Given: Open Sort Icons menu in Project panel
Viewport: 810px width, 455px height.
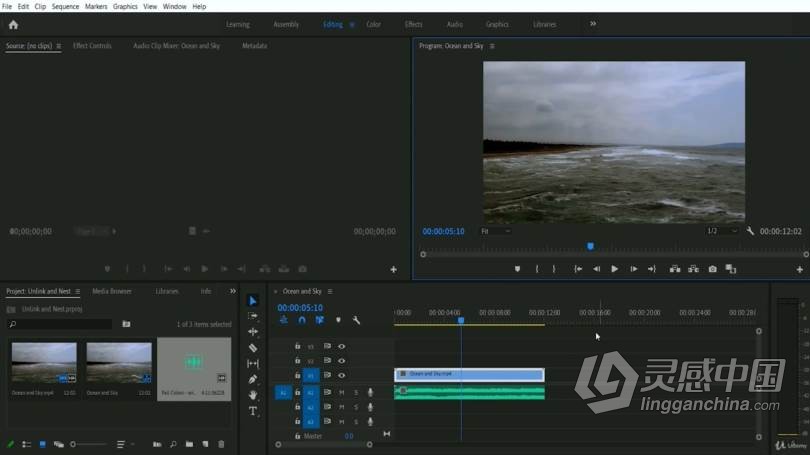Looking at the screenshot, I should pos(123,444).
